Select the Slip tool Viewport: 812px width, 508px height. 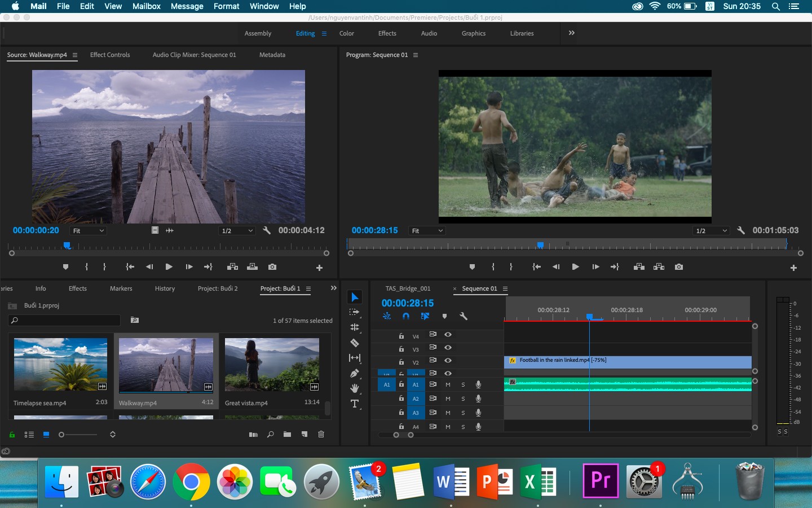[x=355, y=358]
